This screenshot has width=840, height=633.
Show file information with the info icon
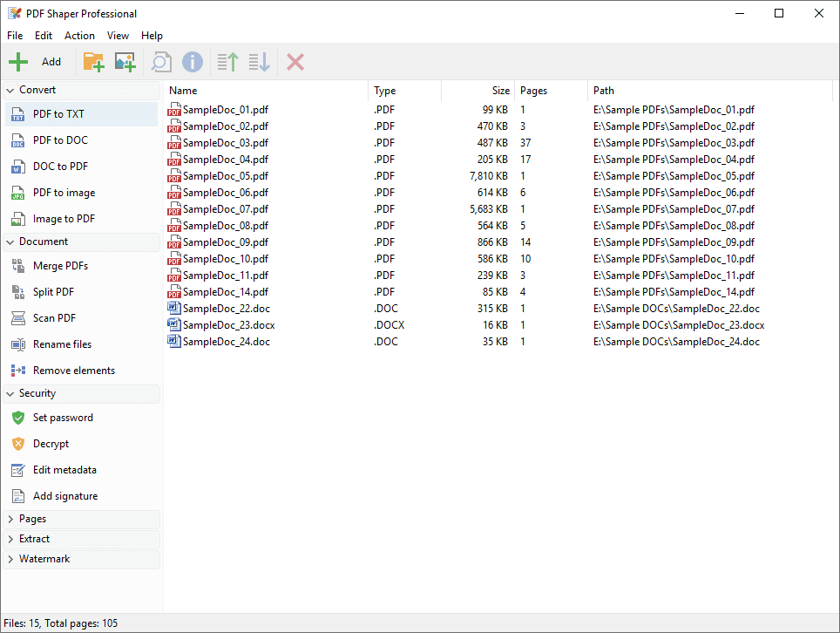click(x=193, y=62)
